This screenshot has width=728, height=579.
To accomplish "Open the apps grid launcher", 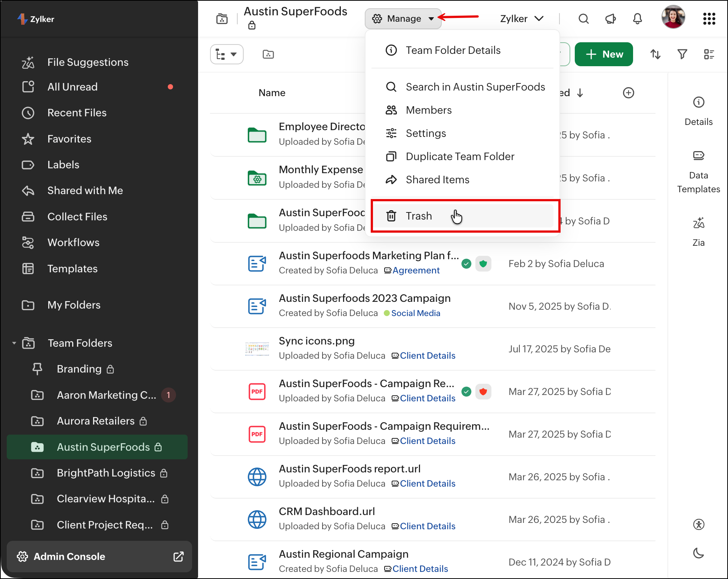I will [x=709, y=19].
